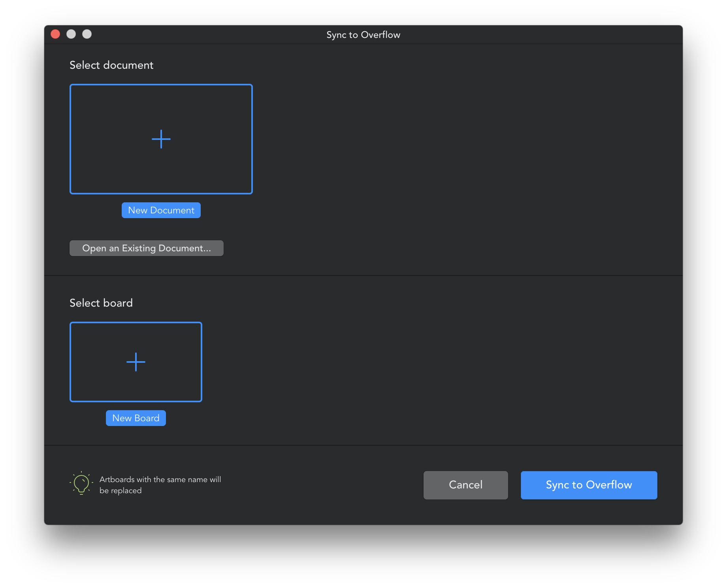The height and width of the screenshot is (588, 727).
Task: Click the green zoom window control
Action: click(x=87, y=34)
